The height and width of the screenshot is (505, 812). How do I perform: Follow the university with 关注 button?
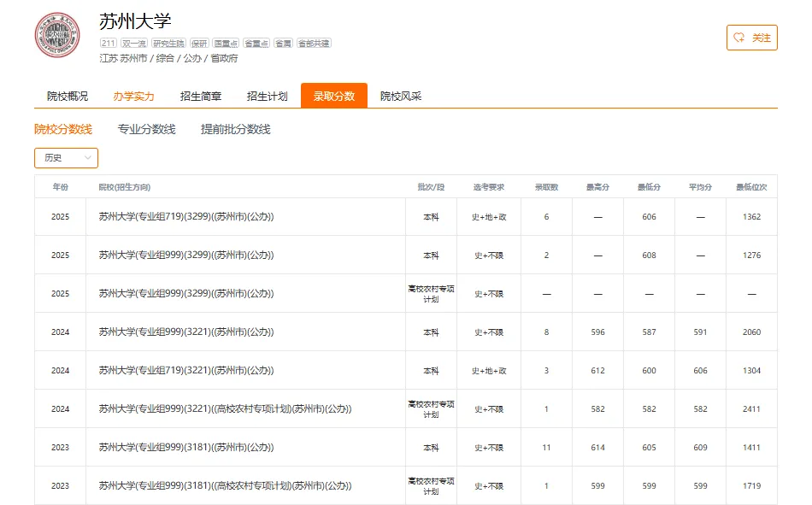pyautogui.click(x=752, y=38)
